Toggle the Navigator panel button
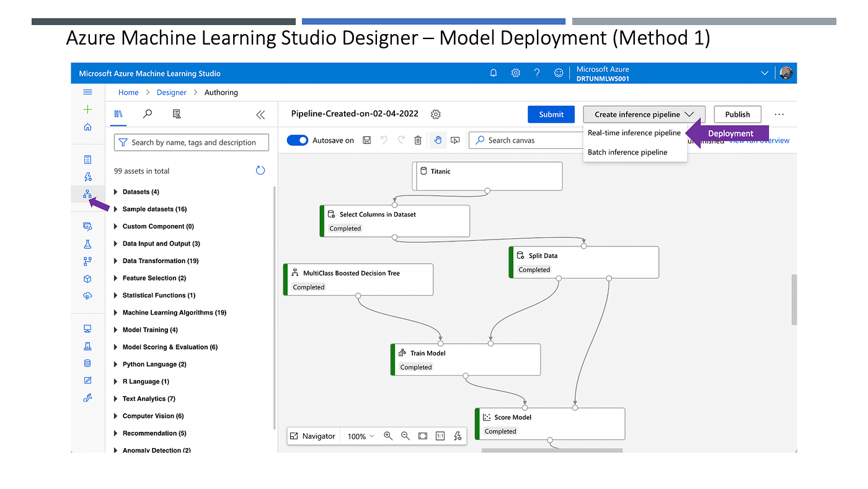Image resolution: width=868 pixels, height=489 pixels. [313, 436]
